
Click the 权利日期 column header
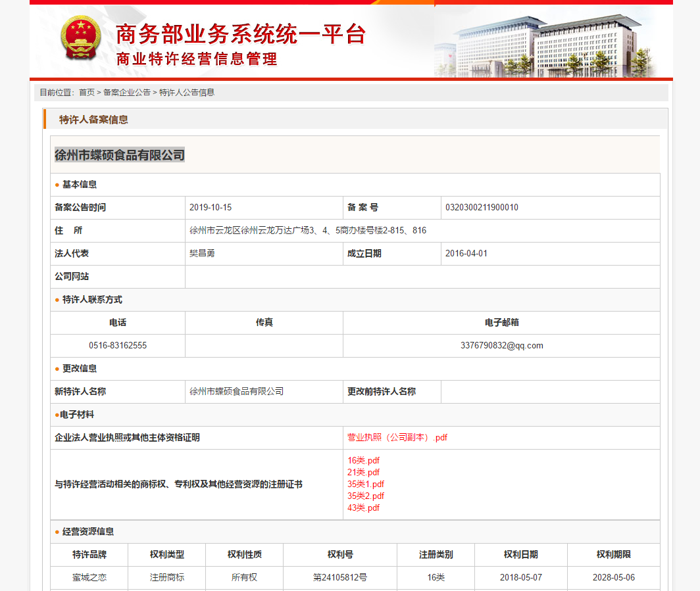click(x=521, y=554)
